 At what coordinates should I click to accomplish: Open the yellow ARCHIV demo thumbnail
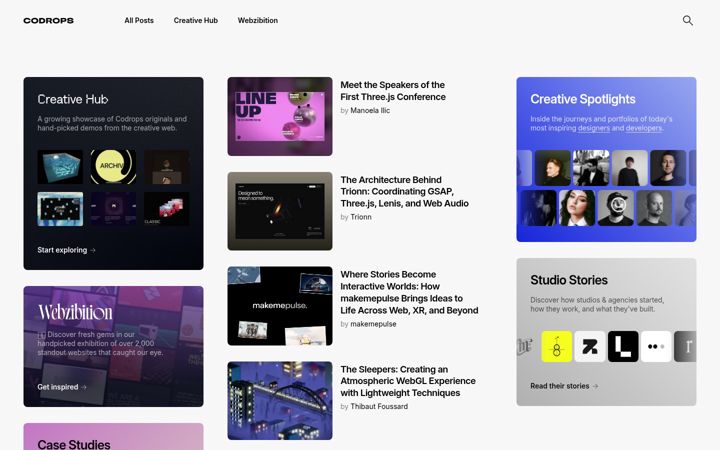pos(113,167)
